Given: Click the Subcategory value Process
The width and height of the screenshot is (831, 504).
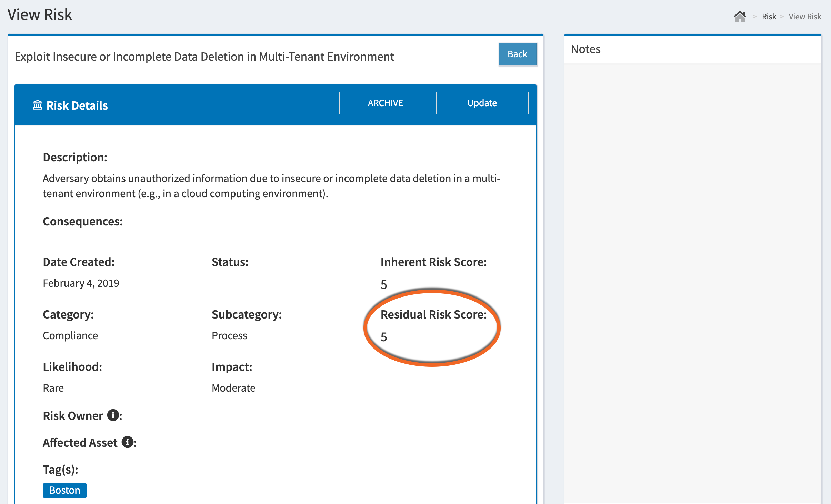Looking at the screenshot, I should (x=229, y=335).
